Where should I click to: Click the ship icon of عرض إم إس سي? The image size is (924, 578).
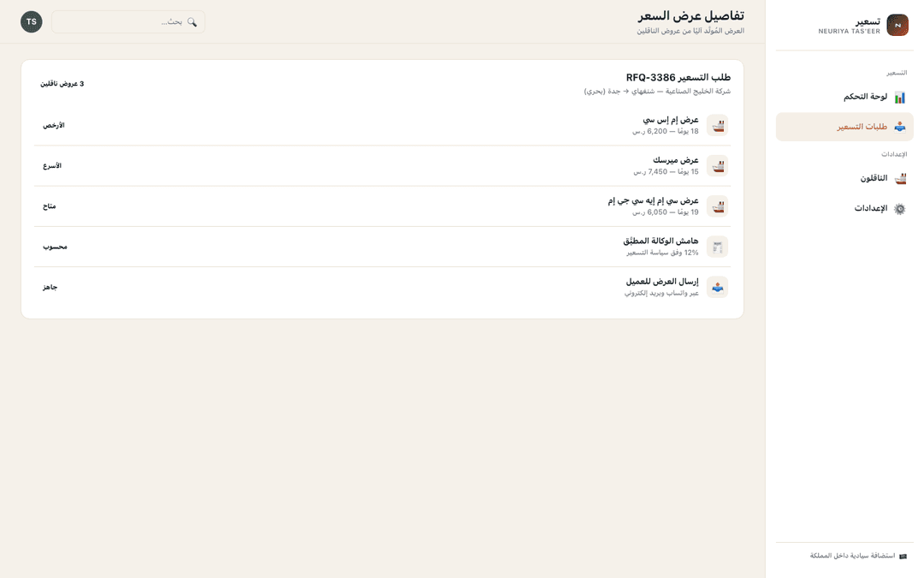717,126
